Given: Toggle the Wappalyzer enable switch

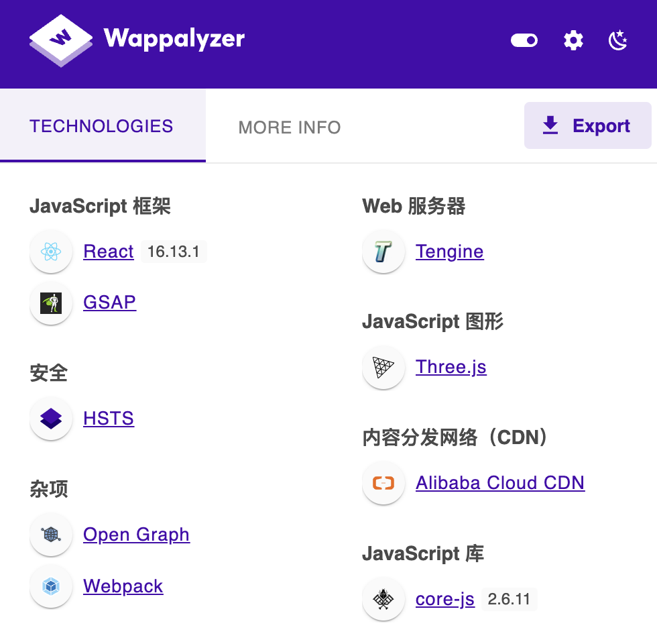Looking at the screenshot, I should click(524, 40).
